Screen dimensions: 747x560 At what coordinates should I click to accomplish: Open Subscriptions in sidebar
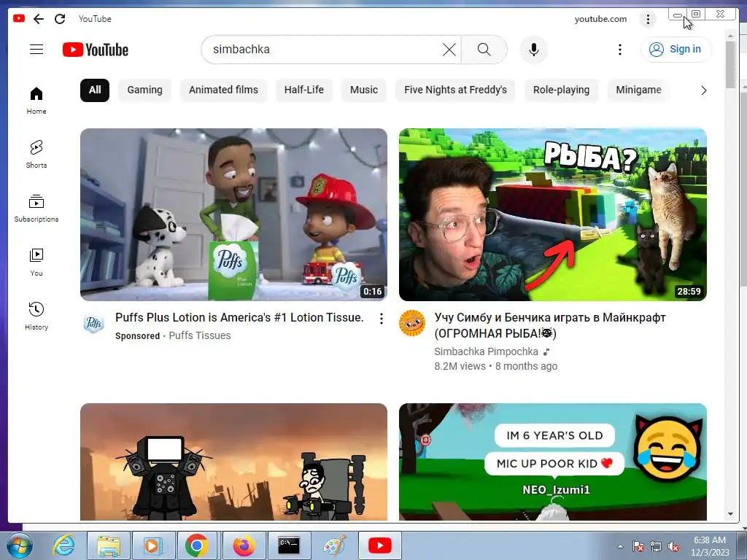(x=36, y=209)
